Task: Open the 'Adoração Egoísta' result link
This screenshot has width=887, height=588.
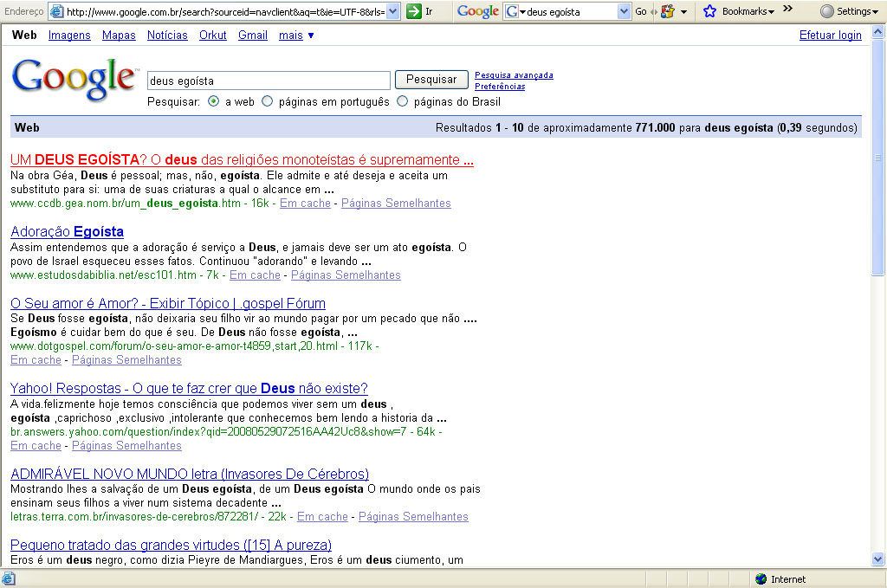Action: tap(67, 232)
